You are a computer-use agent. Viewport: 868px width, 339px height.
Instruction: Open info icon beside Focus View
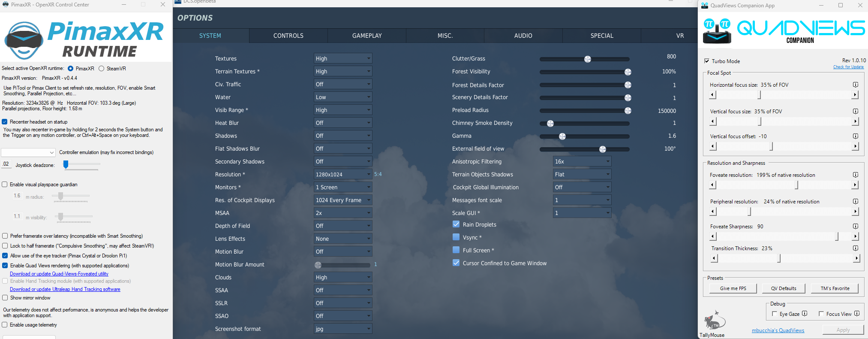click(856, 313)
